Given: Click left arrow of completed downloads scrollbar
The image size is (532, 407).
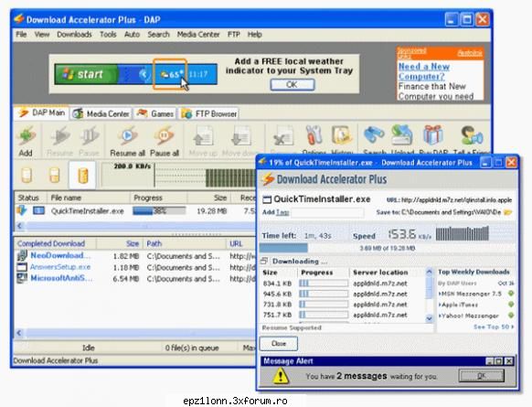Looking at the screenshot, I should 19,333.
